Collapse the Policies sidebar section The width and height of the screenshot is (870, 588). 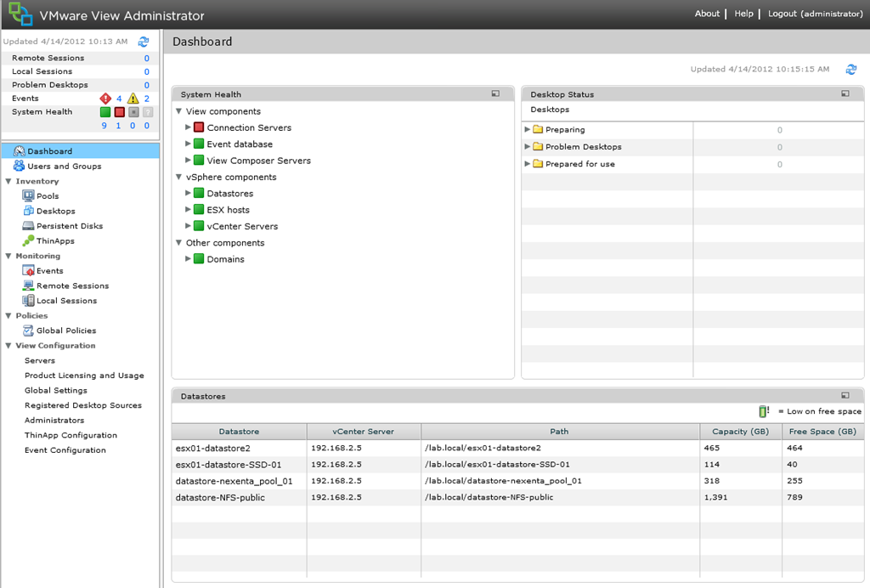8,315
